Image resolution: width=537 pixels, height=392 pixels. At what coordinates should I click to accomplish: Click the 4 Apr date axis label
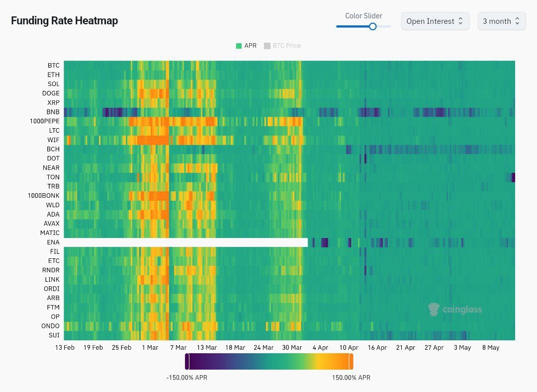click(x=320, y=348)
